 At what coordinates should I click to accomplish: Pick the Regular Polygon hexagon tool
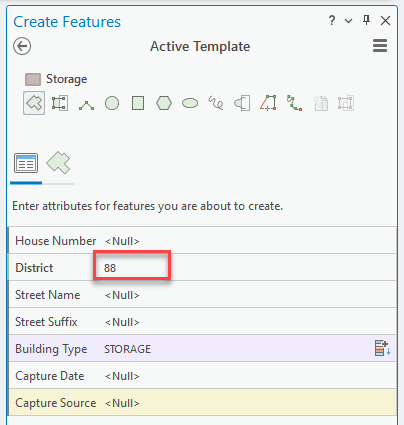tap(164, 103)
